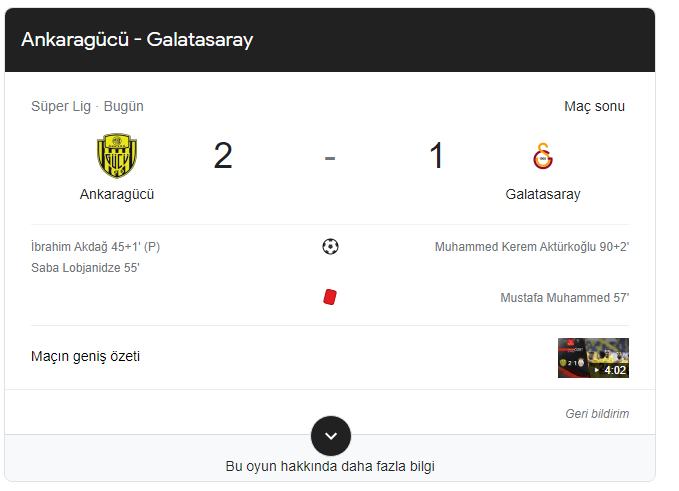Image resolution: width=679 pixels, height=491 pixels.
Task: Select the Galatasaray team name
Action: click(543, 194)
